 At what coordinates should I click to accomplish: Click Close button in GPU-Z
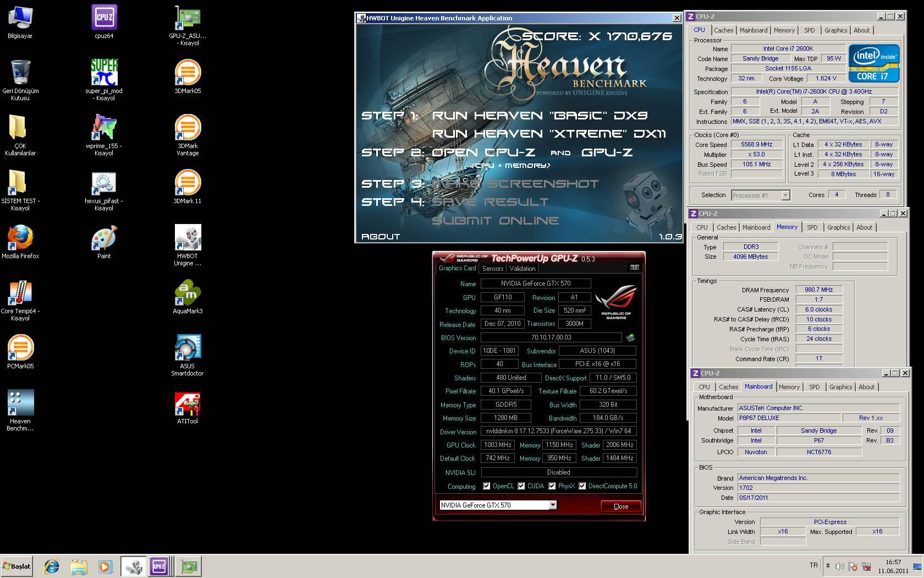point(621,506)
